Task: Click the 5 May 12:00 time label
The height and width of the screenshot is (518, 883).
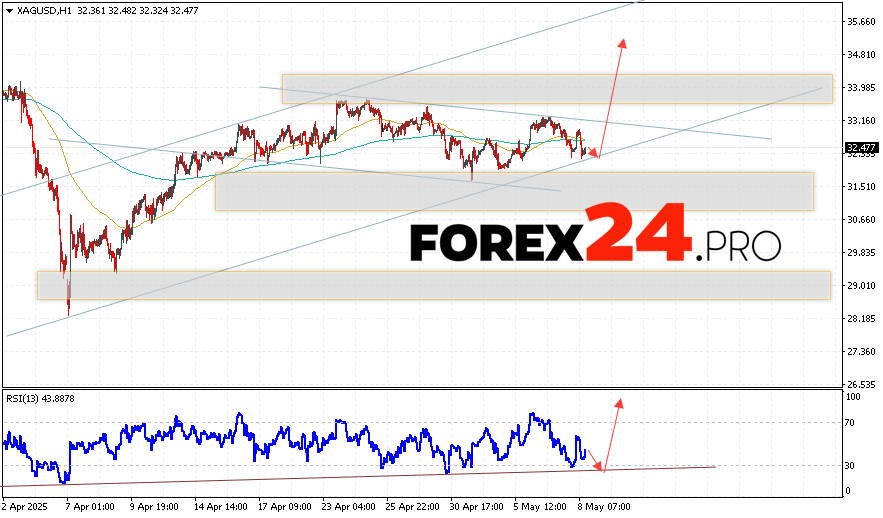Action: [540, 507]
